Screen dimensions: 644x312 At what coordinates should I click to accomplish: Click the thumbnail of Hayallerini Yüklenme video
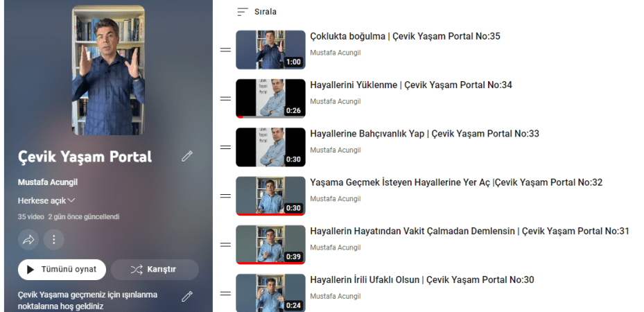coord(270,98)
